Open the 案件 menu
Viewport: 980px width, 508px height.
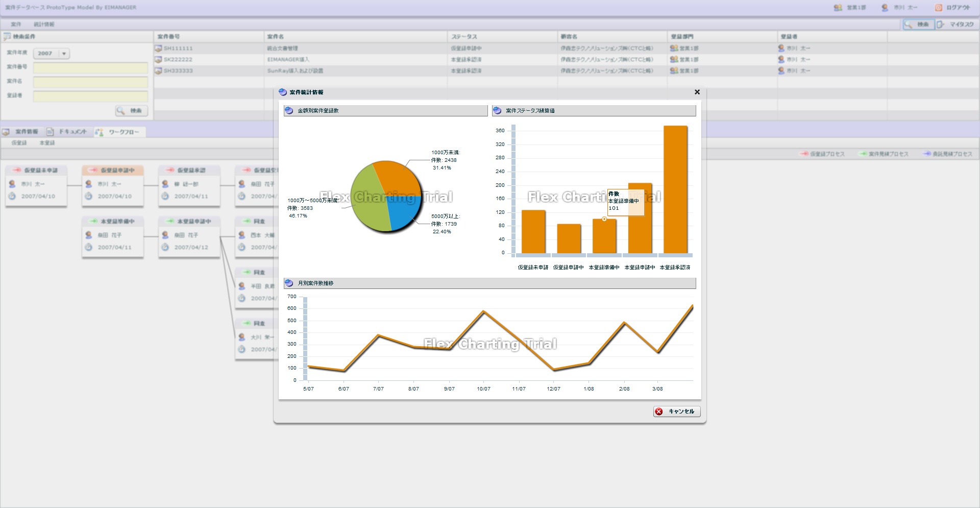point(16,24)
